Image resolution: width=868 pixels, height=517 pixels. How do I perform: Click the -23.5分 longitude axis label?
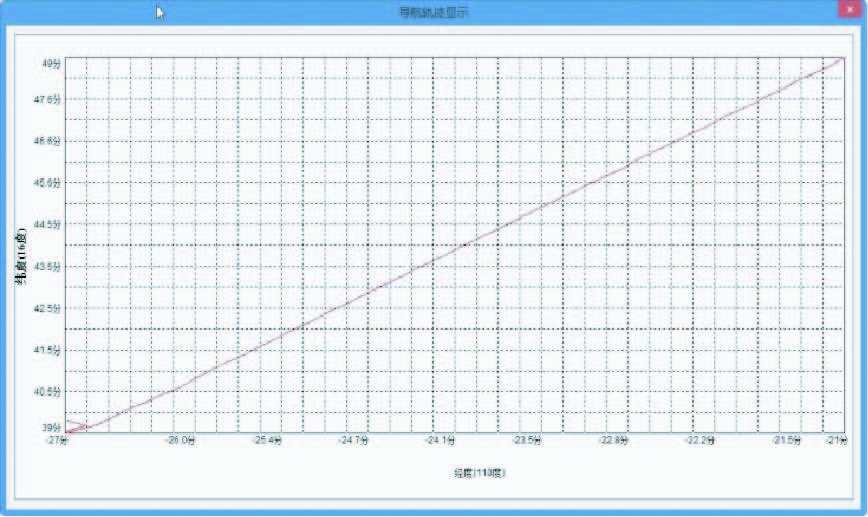click(526, 440)
